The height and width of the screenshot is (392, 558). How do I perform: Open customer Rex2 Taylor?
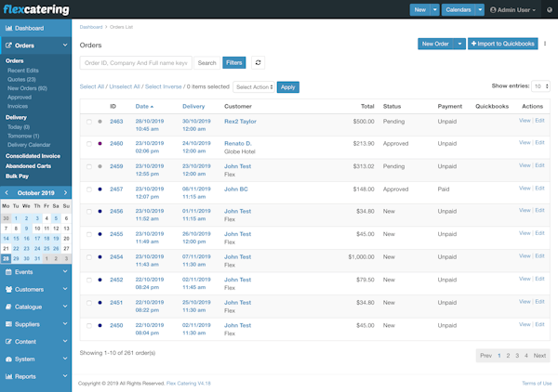click(240, 121)
